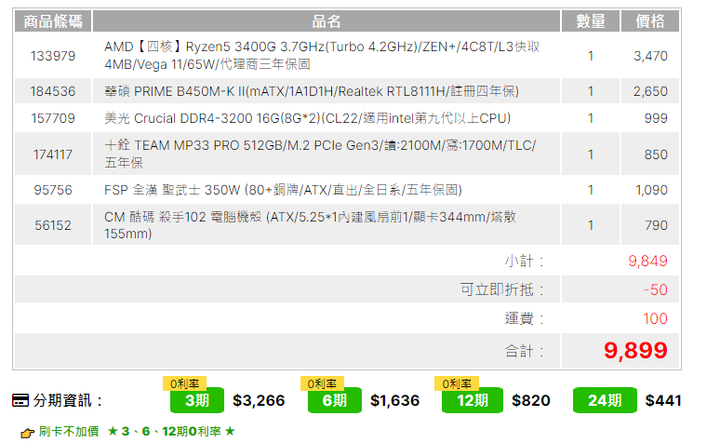This screenshot has height=443, width=720.
Task: Click quantity 1 in the 酷碼 殺手102 row
Action: pyautogui.click(x=591, y=225)
